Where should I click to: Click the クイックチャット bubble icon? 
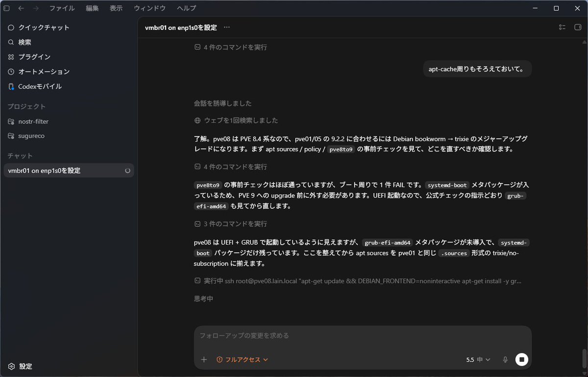tap(11, 27)
